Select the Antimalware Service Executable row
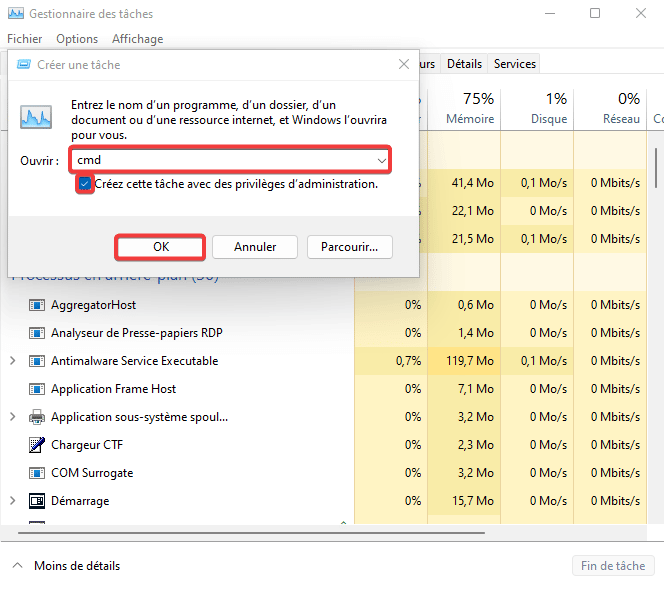The image size is (664, 589). (324, 361)
